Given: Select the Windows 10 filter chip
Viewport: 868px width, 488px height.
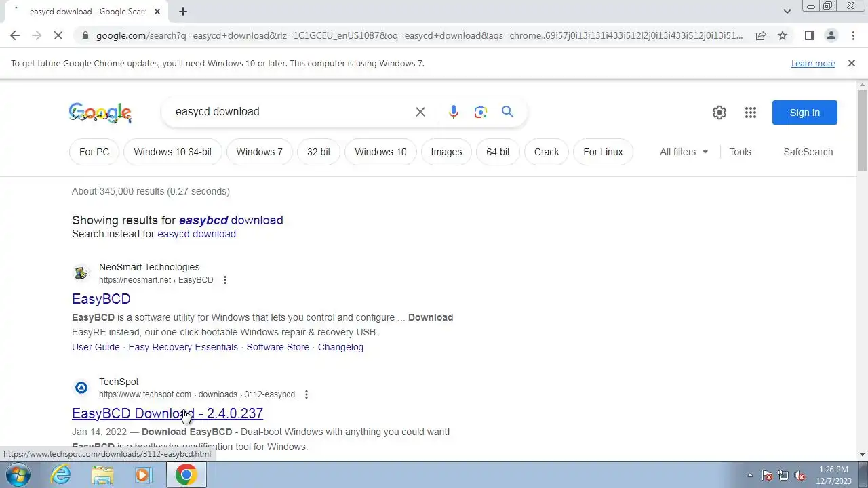Looking at the screenshot, I should point(380,152).
